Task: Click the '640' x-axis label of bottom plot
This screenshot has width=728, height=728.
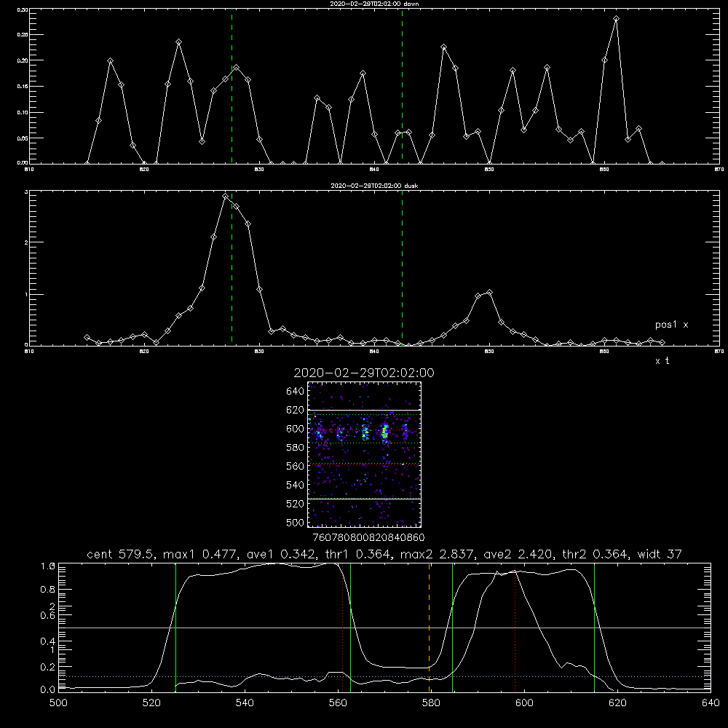Action: [711, 703]
